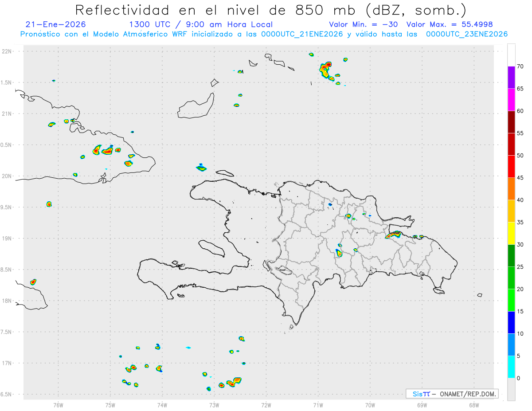Click the reflectivity echo along the 19N coast near 69.5W
The width and height of the screenshot is (532, 411).
click(x=393, y=235)
